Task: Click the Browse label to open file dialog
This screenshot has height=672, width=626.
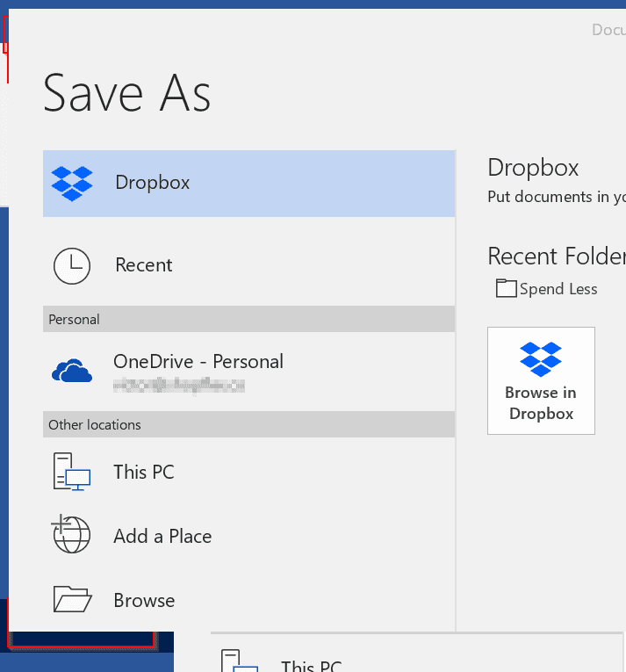Action: pyautogui.click(x=144, y=601)
